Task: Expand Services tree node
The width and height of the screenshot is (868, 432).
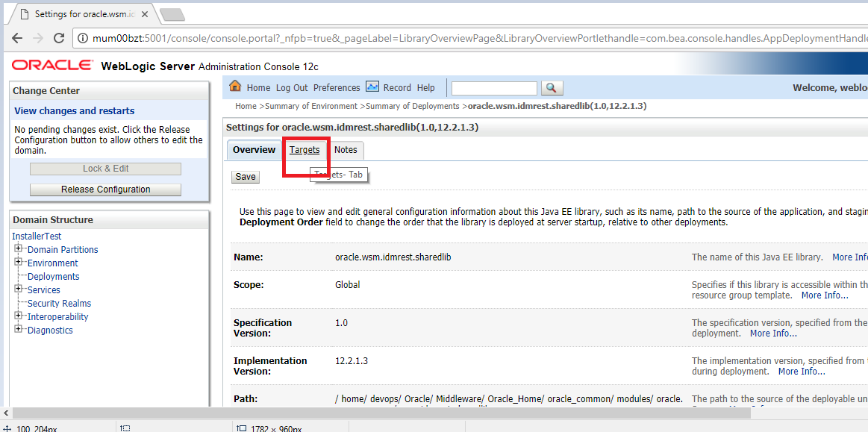Action: (x=18, y=289)
